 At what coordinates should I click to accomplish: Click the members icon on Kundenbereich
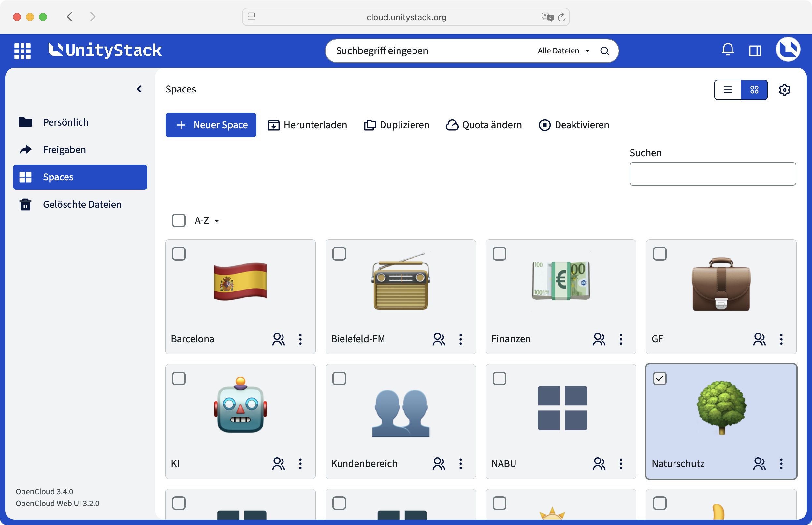[439, 464]
